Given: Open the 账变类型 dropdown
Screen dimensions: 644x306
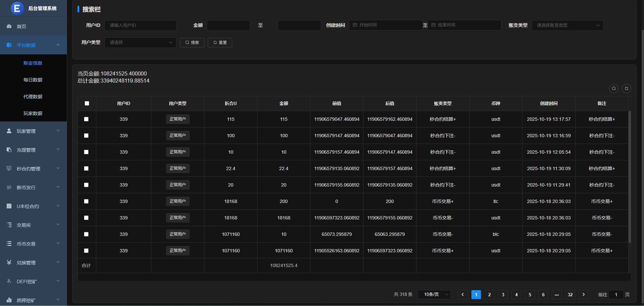Looking at the screenshot, I should point(567,25).
